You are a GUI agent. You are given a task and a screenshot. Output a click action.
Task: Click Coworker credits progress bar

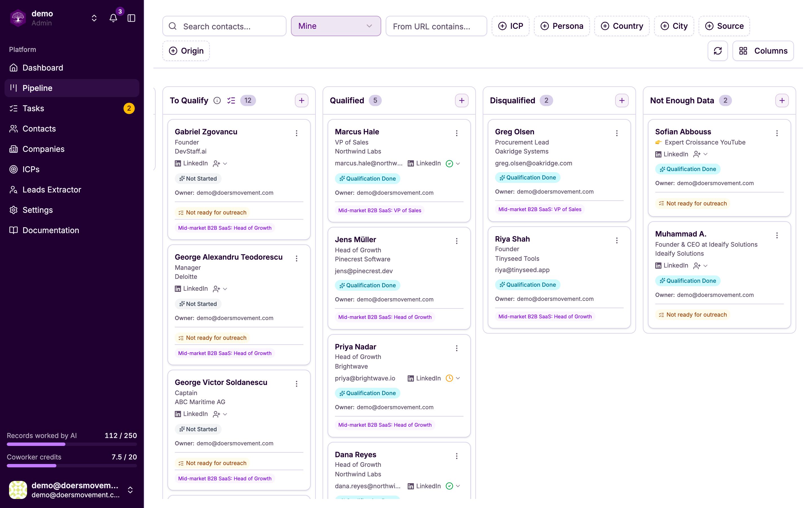click(72, 466)
